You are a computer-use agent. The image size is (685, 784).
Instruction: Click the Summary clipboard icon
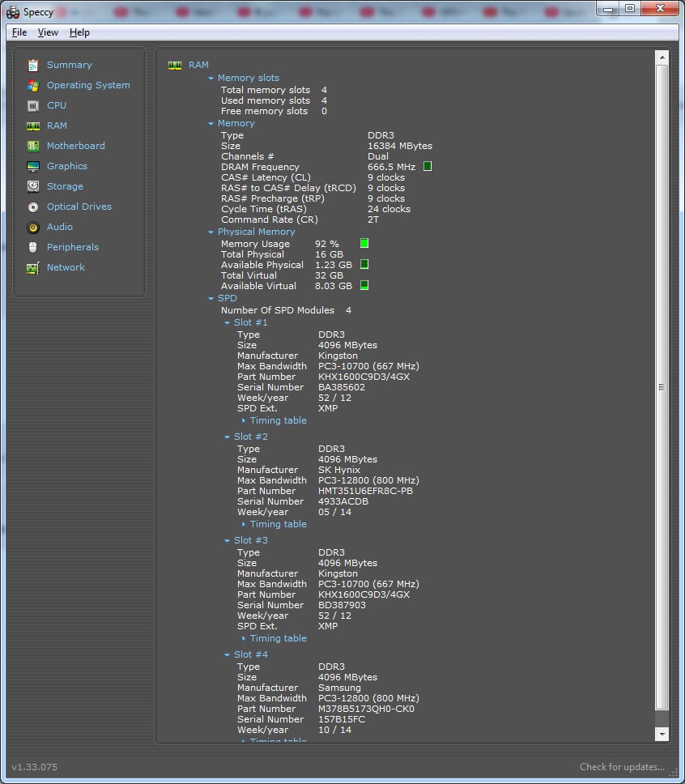(x=33, y=65)
